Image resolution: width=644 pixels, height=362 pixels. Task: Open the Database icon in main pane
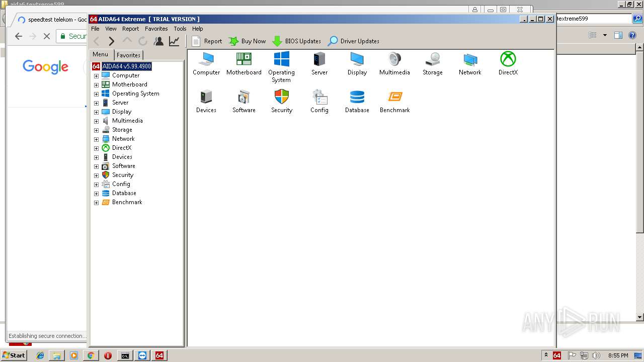tap(357, 97)
